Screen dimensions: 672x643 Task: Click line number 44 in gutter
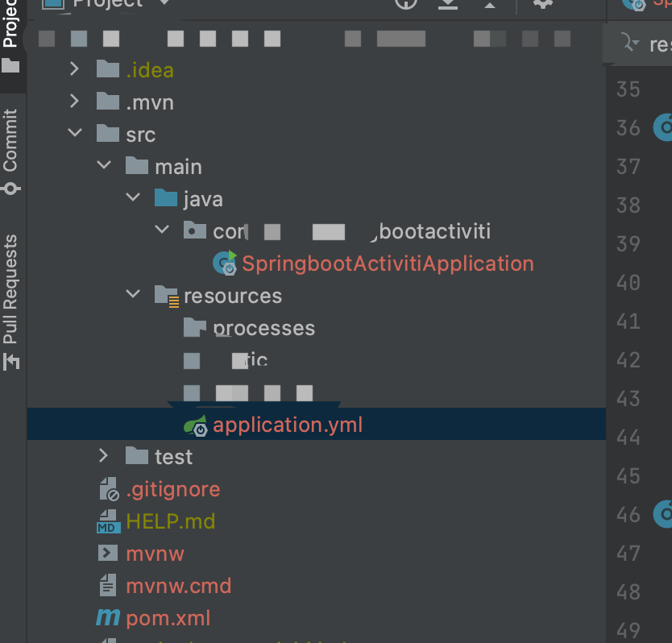coord(628,438)
